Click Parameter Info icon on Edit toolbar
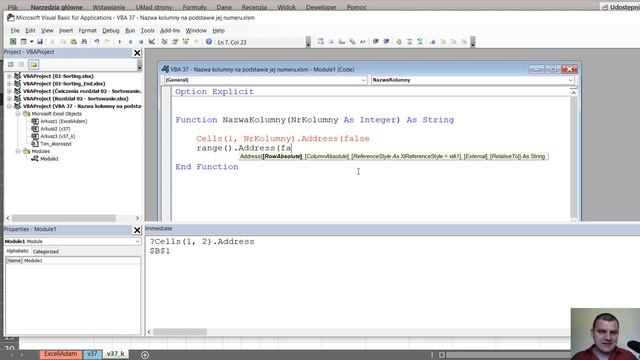Viewport: 640px width, 360px height. [x=352, y=42]
